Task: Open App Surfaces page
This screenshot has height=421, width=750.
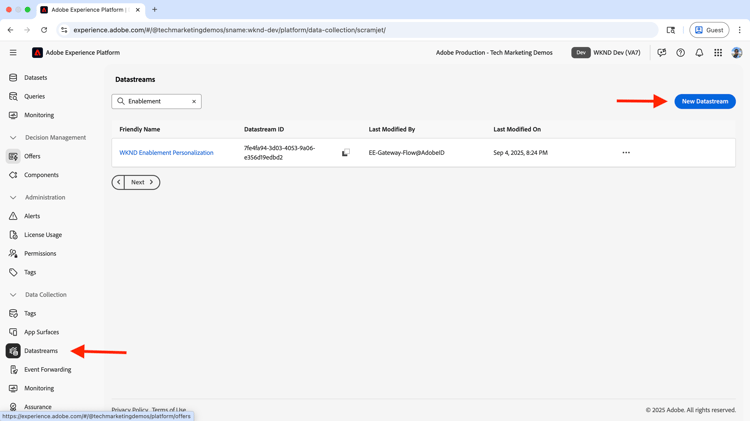Action: tap(42, 332)
